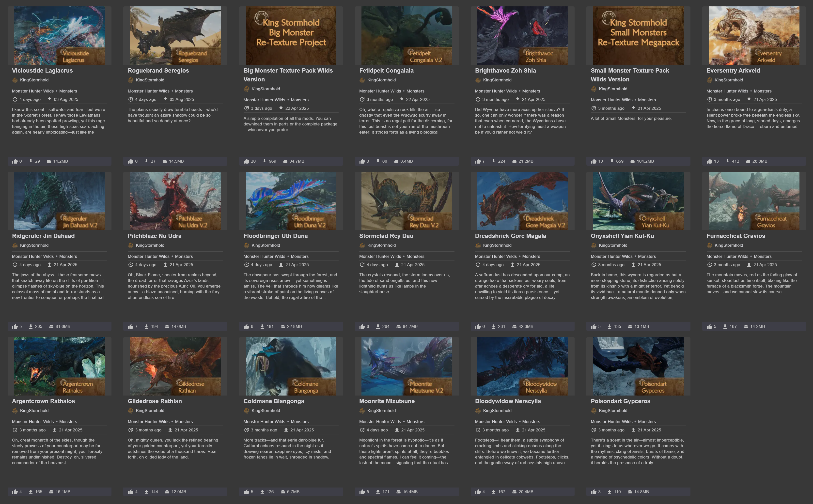Open the Furnaceheat Gravios title link
Screen dimensions: 813x504
(736, 236)
